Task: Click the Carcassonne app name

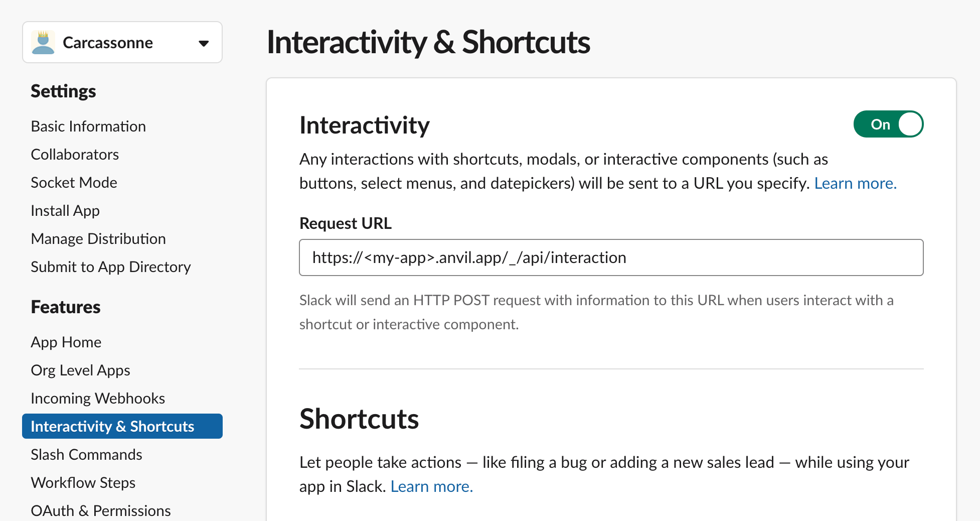Action: pyautogui.click(x=108, y=43)
